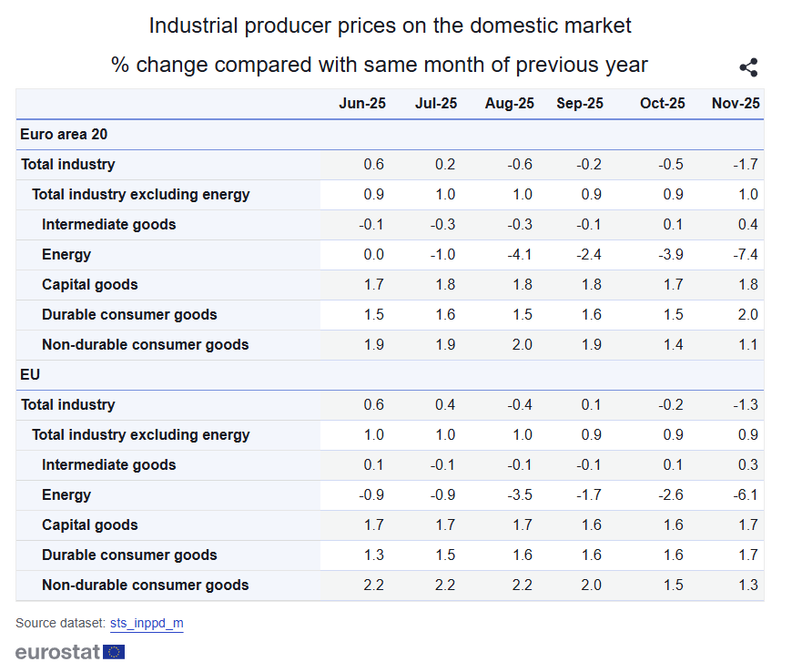Click the Jun-25 column header

coord(362,104)
